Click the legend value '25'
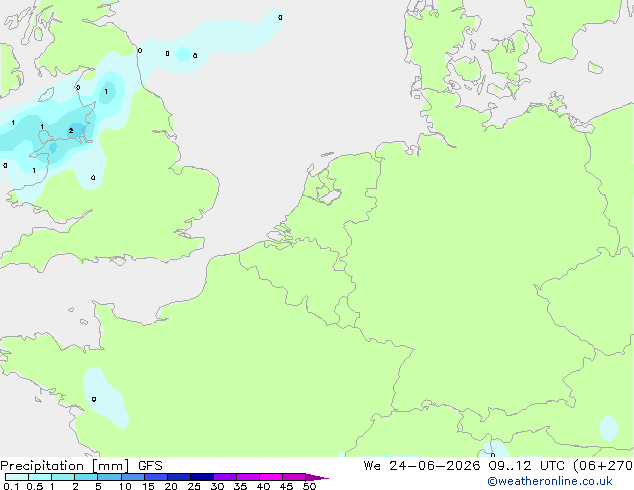Screen dimensions: 634x490 pyautogui.click(x=194, y=486)
